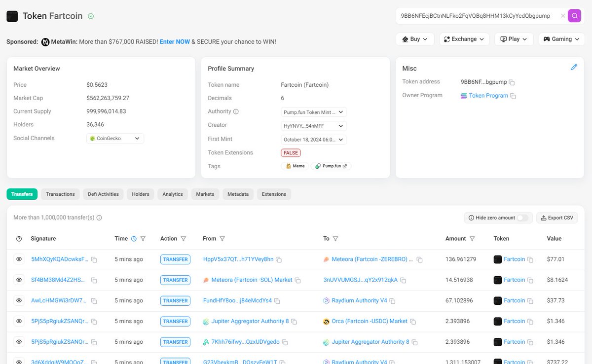
Task: Click the purple search icon button
Action: [575, 16]
